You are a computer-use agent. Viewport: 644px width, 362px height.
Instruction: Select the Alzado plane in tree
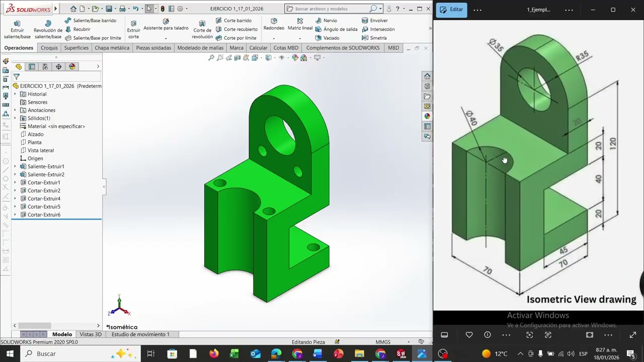click(x=32, y=134)
